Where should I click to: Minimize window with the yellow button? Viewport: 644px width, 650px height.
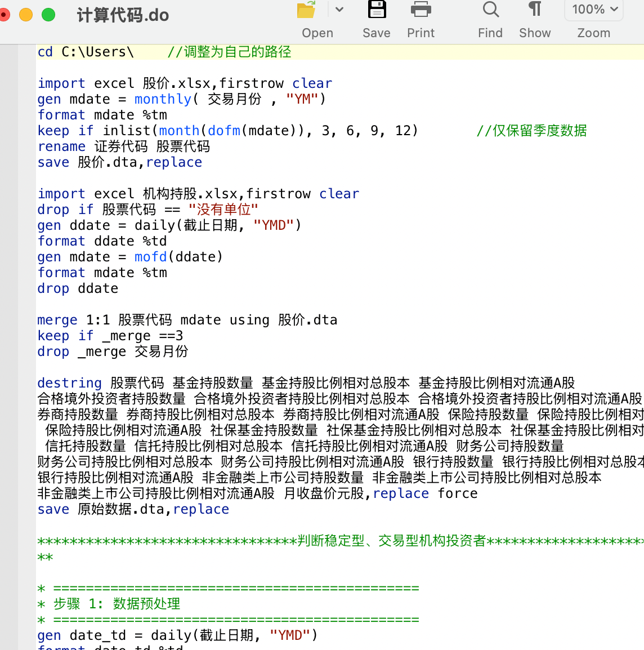coord(26,15)
